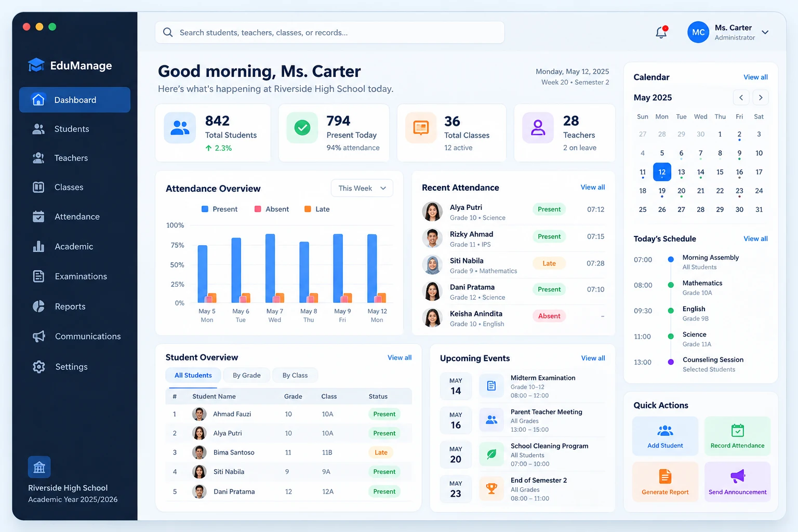Viewport: 798px width, 532px height.
Task: Click the search input field
Action: click(330, 32)
